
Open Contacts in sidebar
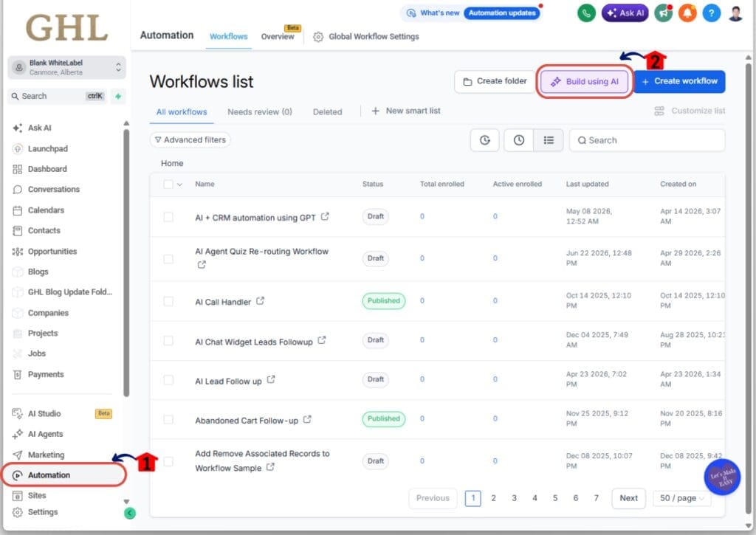(x=44, y=230)
